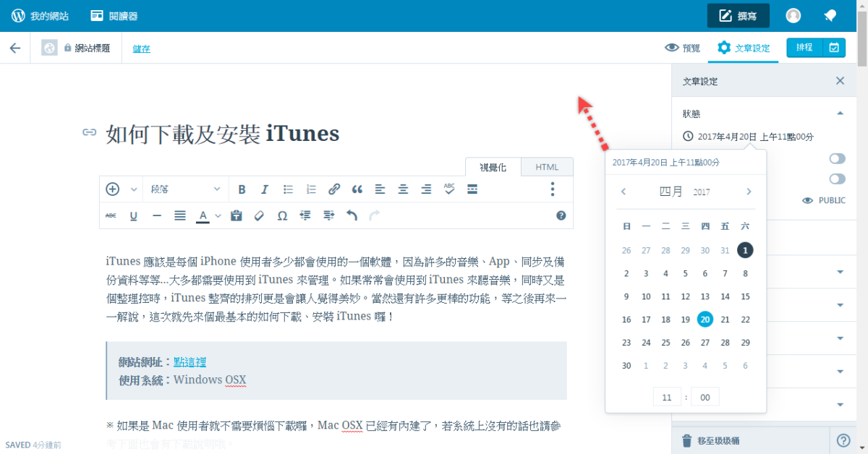
Task: Collapse the 狀態 section
Action: click(x=840, y=113)
